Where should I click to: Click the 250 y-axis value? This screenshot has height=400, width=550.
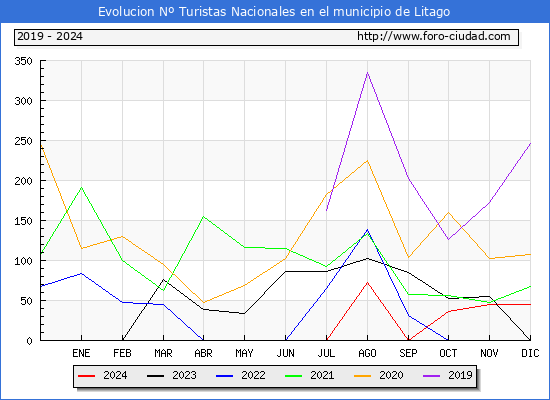[x=24, y=141]
